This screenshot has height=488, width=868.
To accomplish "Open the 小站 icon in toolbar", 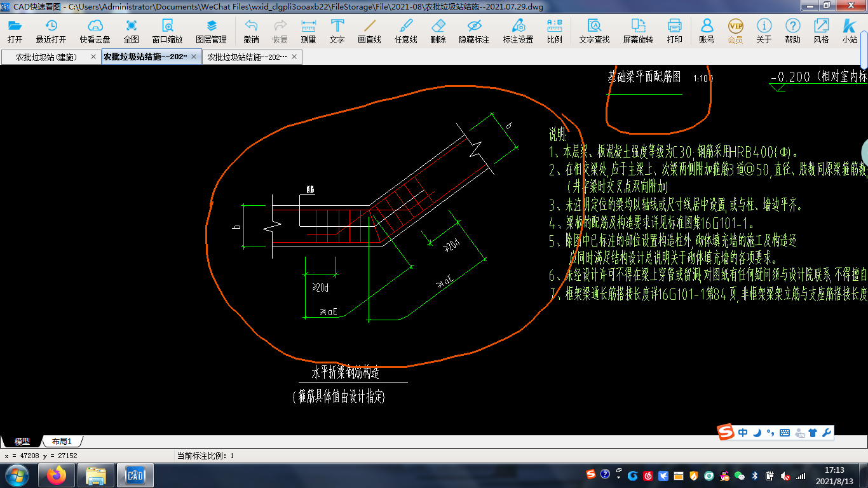I will coord(850,31).
